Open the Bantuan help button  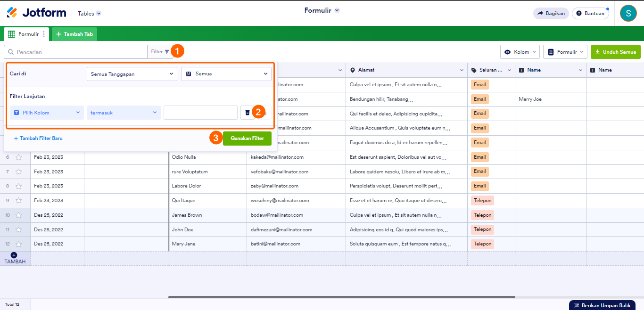click(590, 13)
